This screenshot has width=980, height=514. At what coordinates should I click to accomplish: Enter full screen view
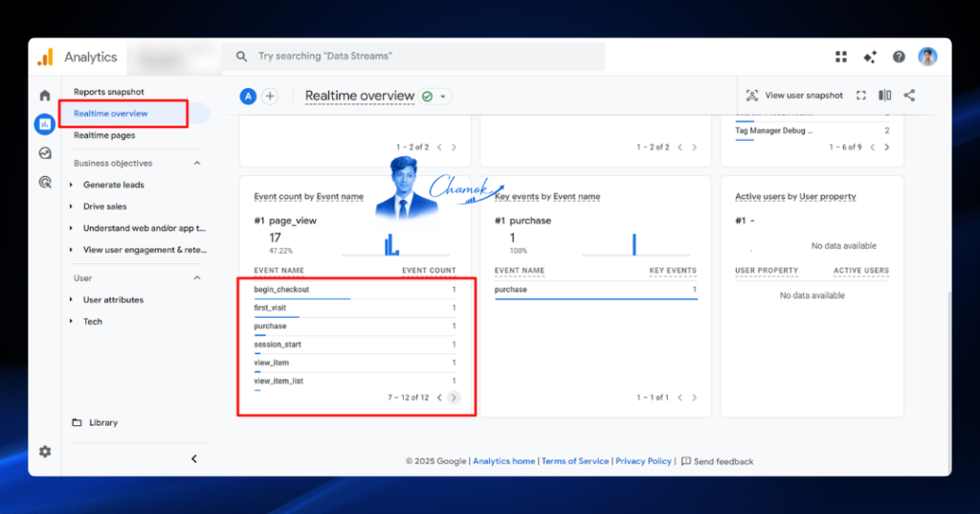click(861, 95)
